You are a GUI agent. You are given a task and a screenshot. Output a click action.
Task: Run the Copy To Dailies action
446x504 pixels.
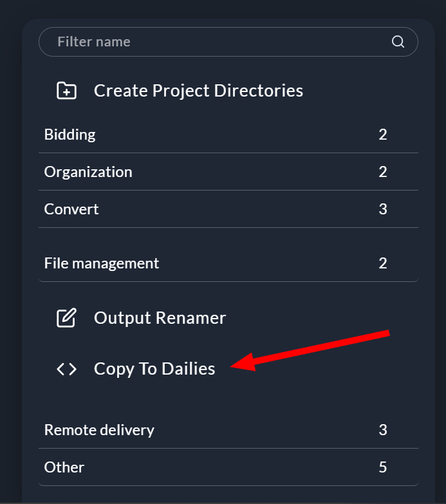point(154,369)
